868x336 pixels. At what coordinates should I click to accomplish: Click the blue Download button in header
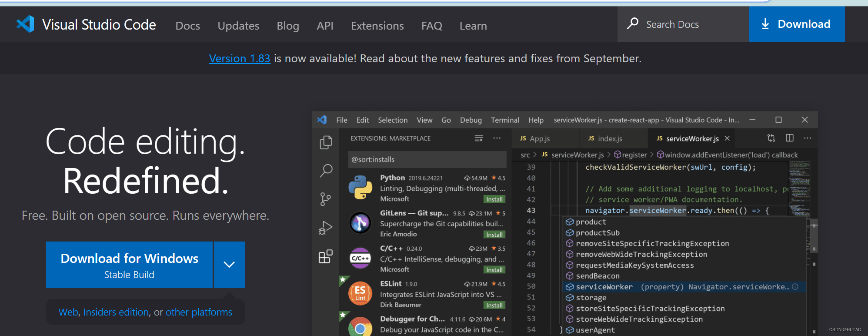pyautogui.click(x=797, y=24)
